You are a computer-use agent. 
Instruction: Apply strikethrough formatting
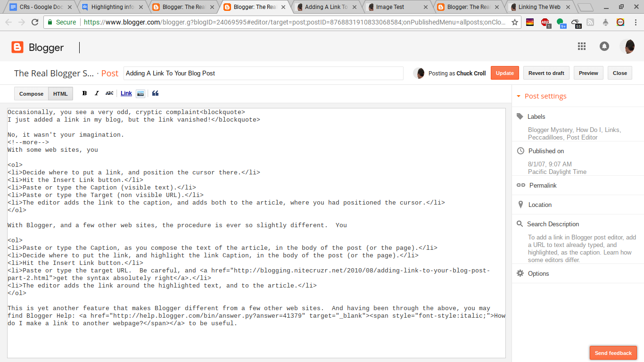(x=109, y=93)
